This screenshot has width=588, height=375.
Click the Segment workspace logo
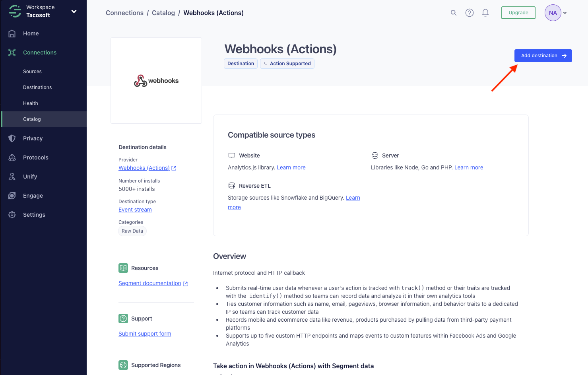(x=14, y=11)
